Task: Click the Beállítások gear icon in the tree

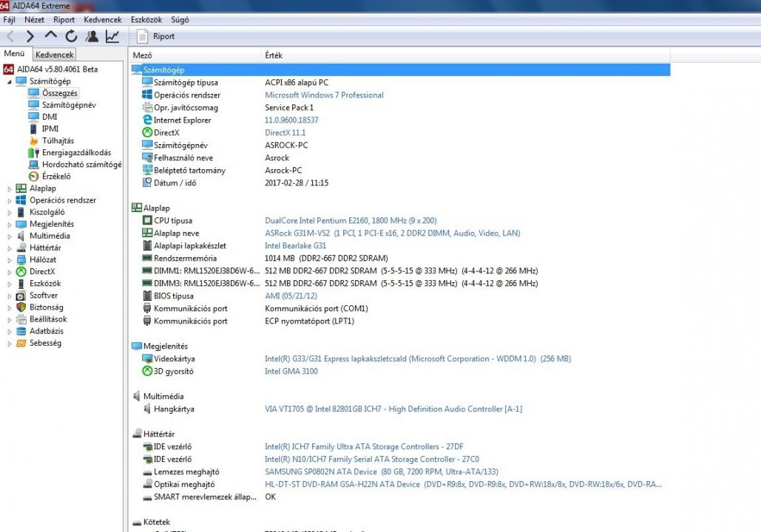Action: (x=21, y=319)
